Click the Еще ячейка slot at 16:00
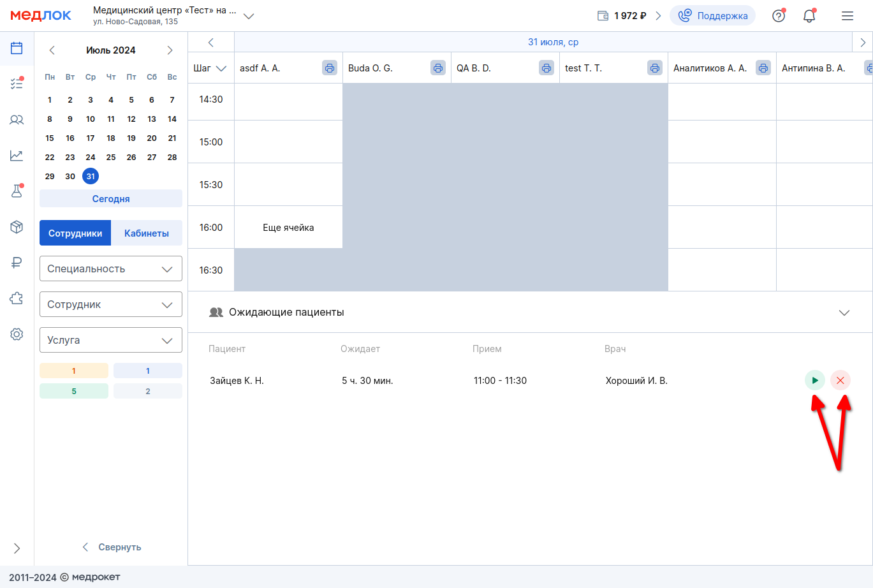The image size is (873, 588). click(288, 228)
